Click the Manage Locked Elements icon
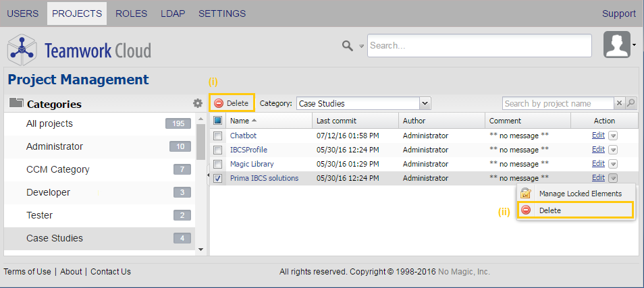Viewport: 644px width, 288px height. point(526,194)
